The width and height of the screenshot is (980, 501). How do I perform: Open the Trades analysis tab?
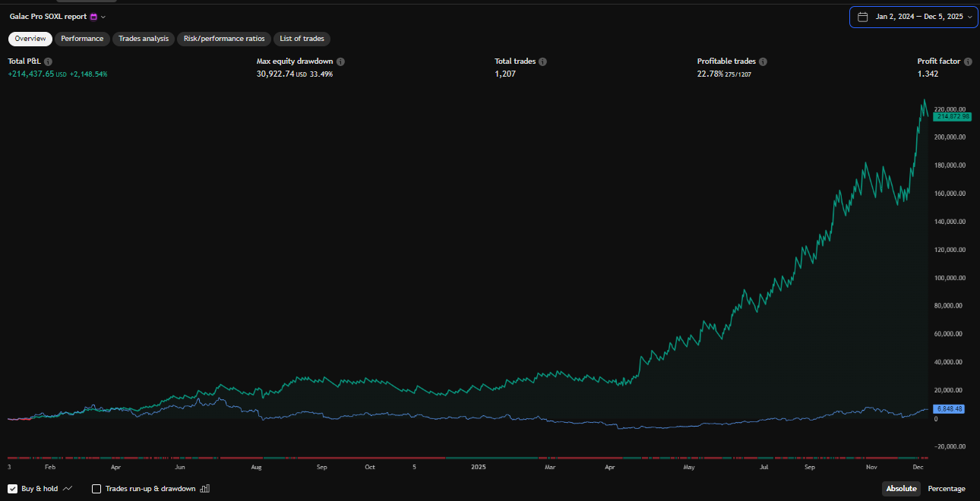[144, 39]
